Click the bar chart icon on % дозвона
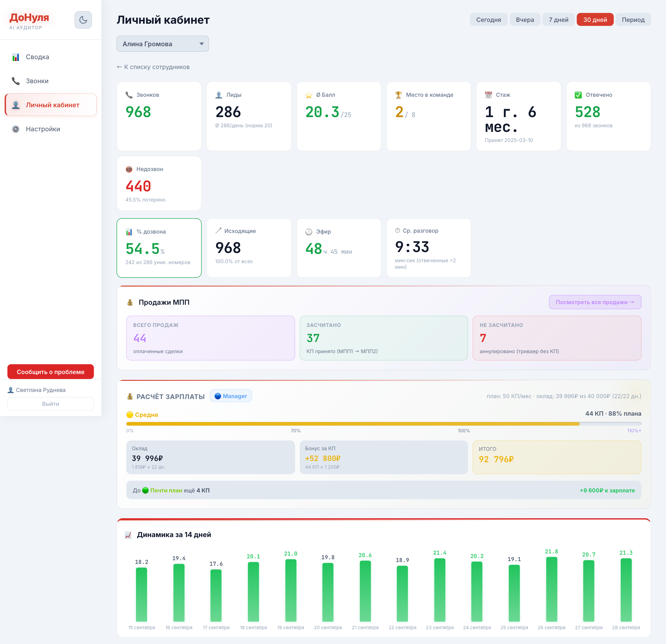This screenshot has height=644, width=666. click(129, 232)
